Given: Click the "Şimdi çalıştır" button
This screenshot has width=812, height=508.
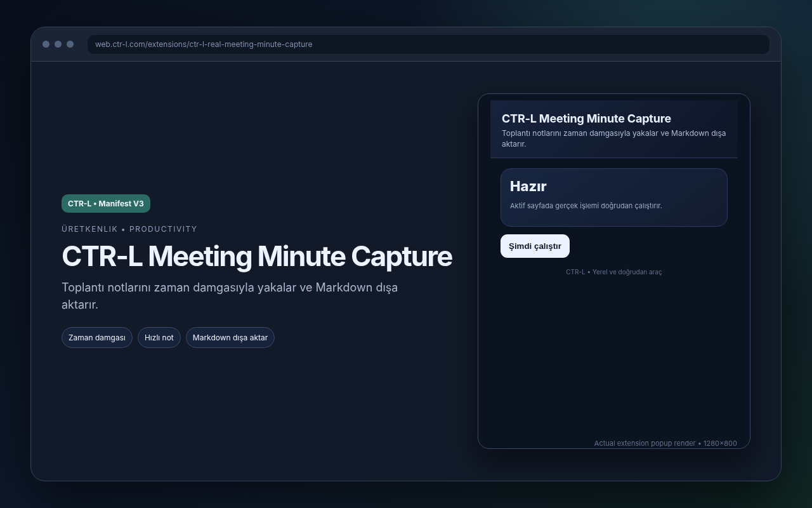Looking at the screenshot, I should [x=535, y=246].
